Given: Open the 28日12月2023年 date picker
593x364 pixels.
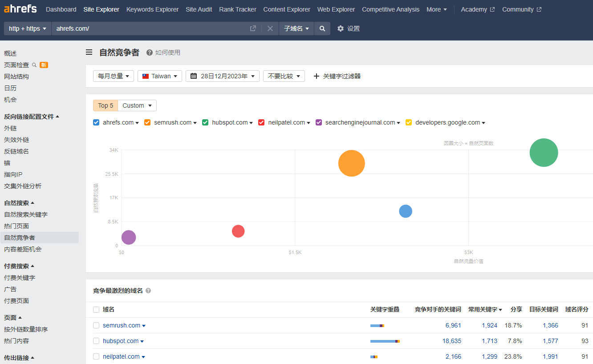Looking at the screenshot, I should point(222,76).
